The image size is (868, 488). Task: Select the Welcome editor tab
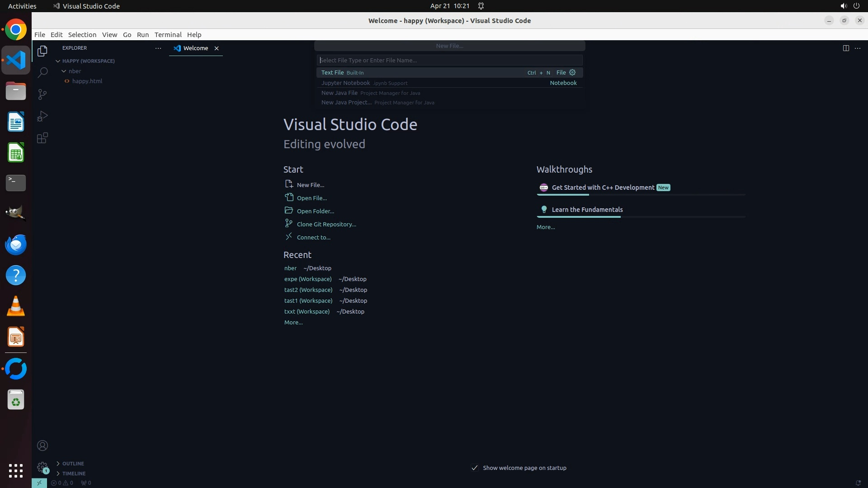point(195,48)
